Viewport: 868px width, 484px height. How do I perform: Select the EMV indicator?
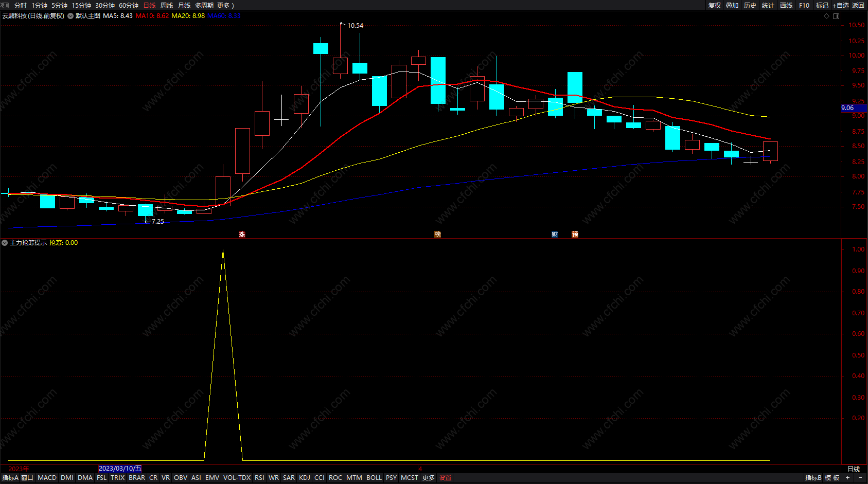(212, 478)
